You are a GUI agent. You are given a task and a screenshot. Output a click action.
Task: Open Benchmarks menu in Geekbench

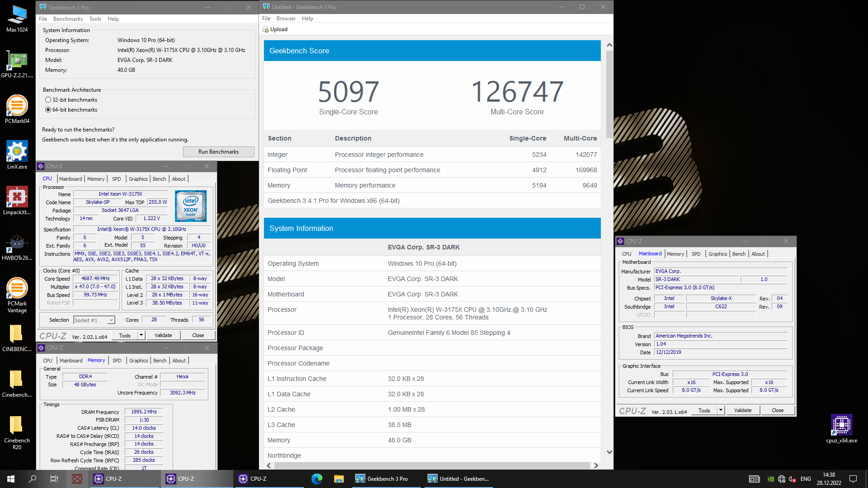pyautogui.click(x=68, y=19)
